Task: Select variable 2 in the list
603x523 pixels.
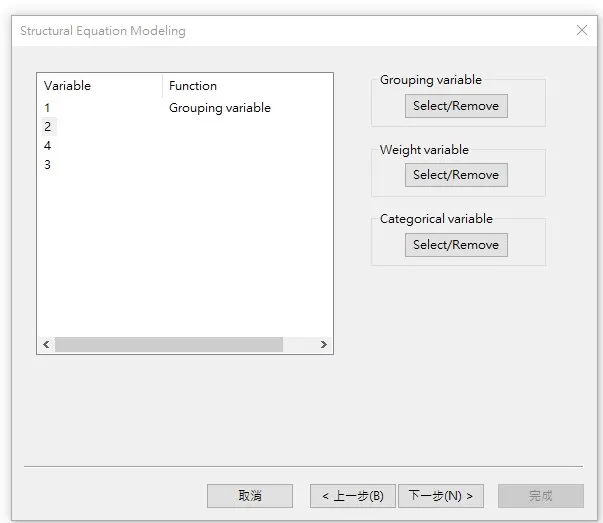Action: (48, 127)
